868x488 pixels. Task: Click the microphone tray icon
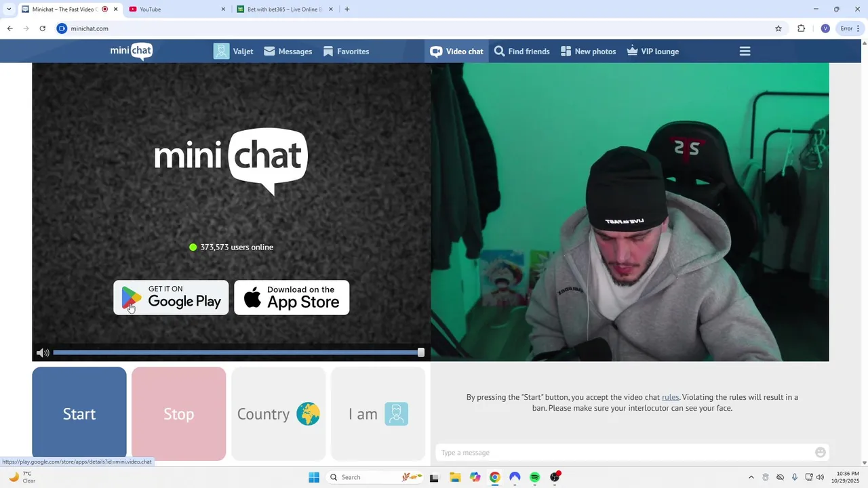tap(795, 477)
